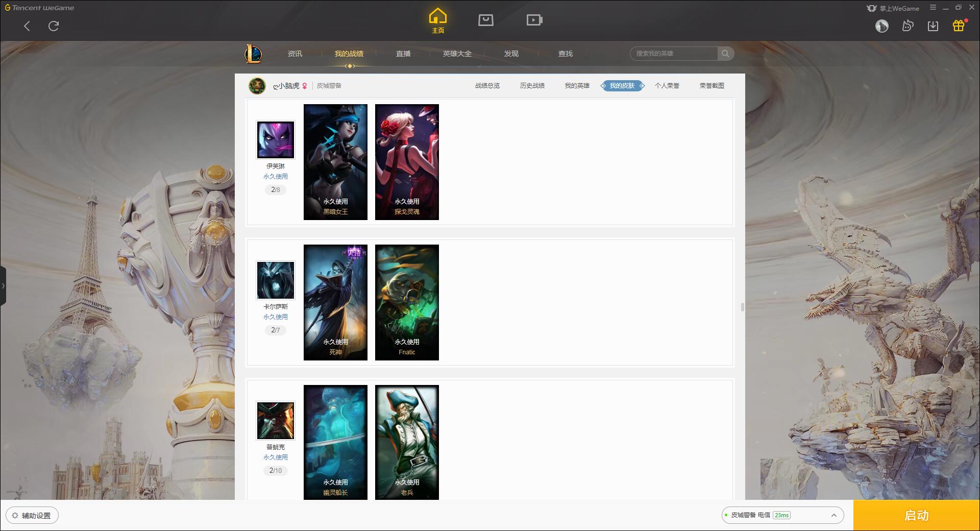Click the search magnifier button
980x531 pixels.
725,54
